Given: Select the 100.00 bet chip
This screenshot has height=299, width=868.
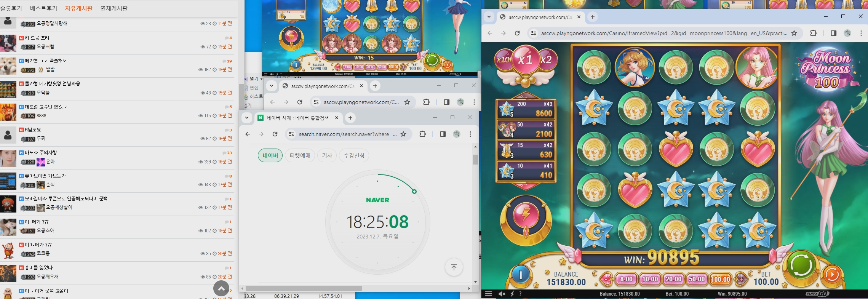Looking at the screenshot, I should click(x=721, y=279).
